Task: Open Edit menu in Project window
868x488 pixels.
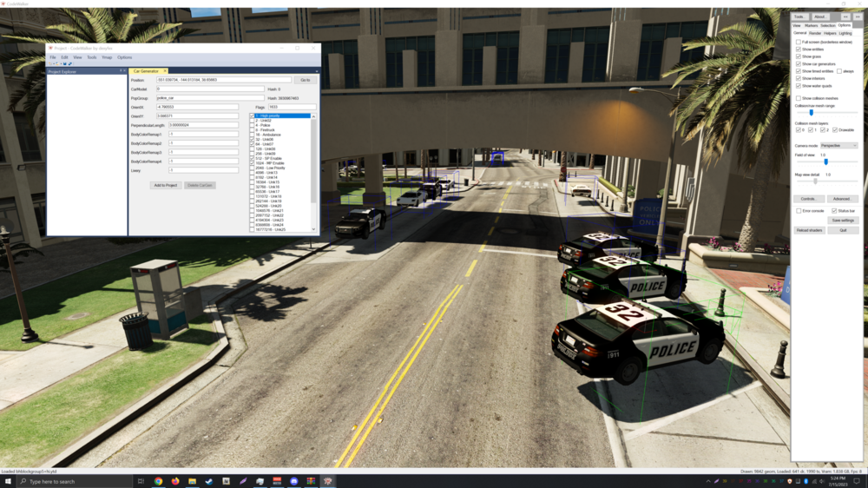Action: [65, 57]
